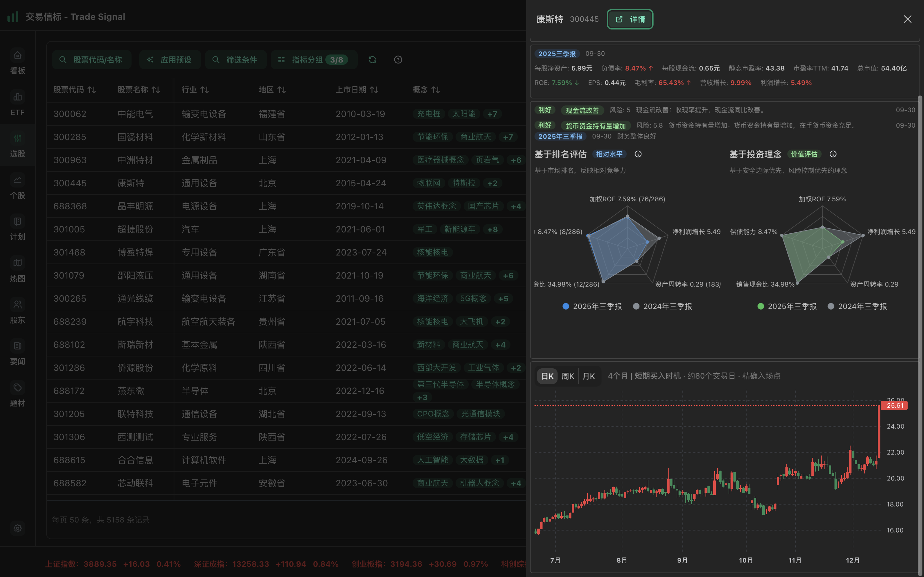
Task: Open the settings gear icon at bottom-left
Action: [x=18, y=528]
